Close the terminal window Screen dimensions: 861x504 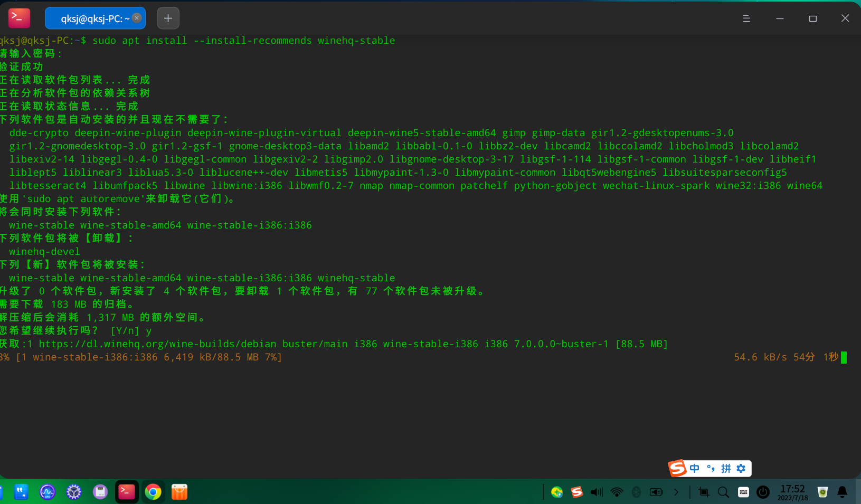point(845,18)
